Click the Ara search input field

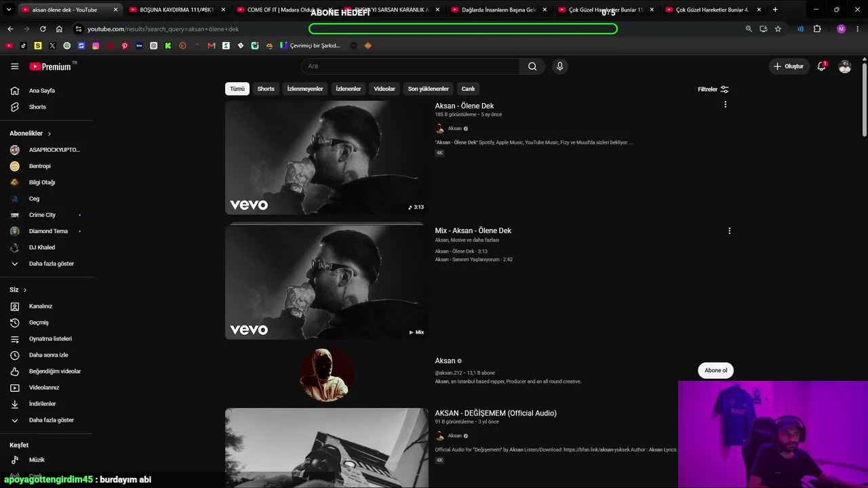pos(410,66)
